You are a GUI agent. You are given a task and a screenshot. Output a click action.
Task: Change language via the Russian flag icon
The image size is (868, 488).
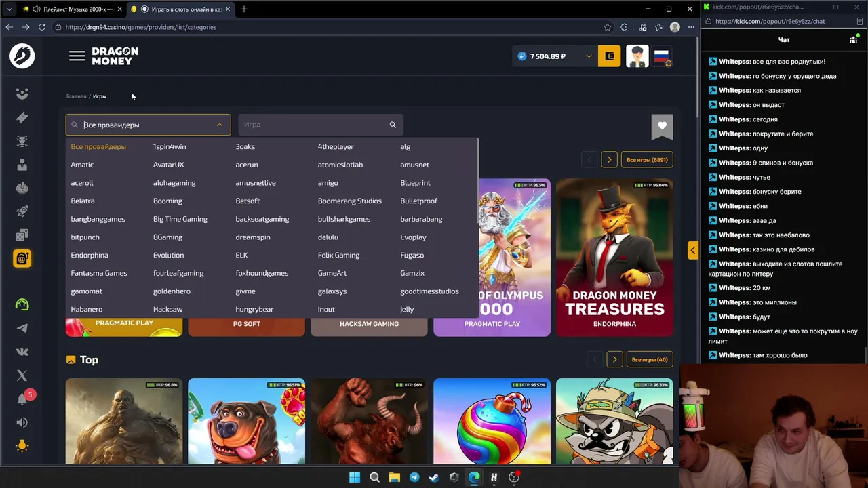coord(662,56)
